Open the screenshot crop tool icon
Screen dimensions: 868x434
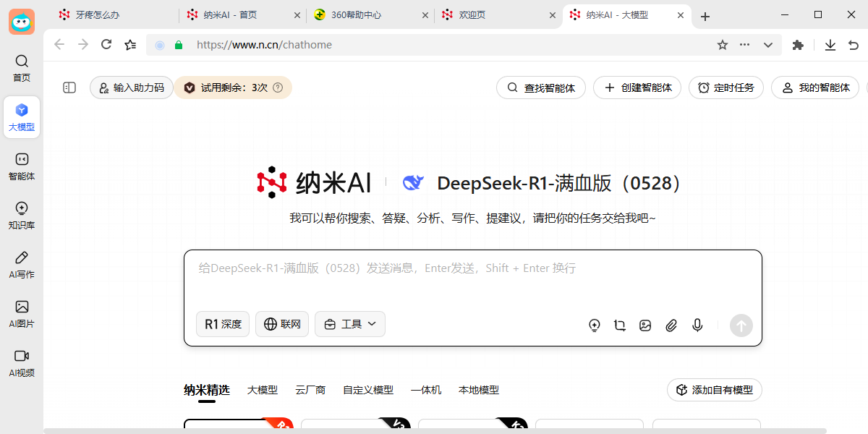pyautogui.click(x=619, y=325)
